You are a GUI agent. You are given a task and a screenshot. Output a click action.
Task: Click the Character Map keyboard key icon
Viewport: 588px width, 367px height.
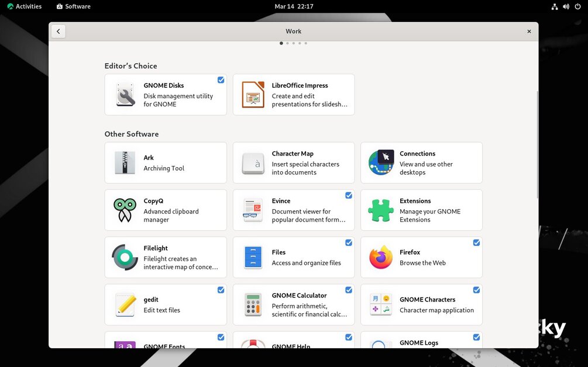253,163
